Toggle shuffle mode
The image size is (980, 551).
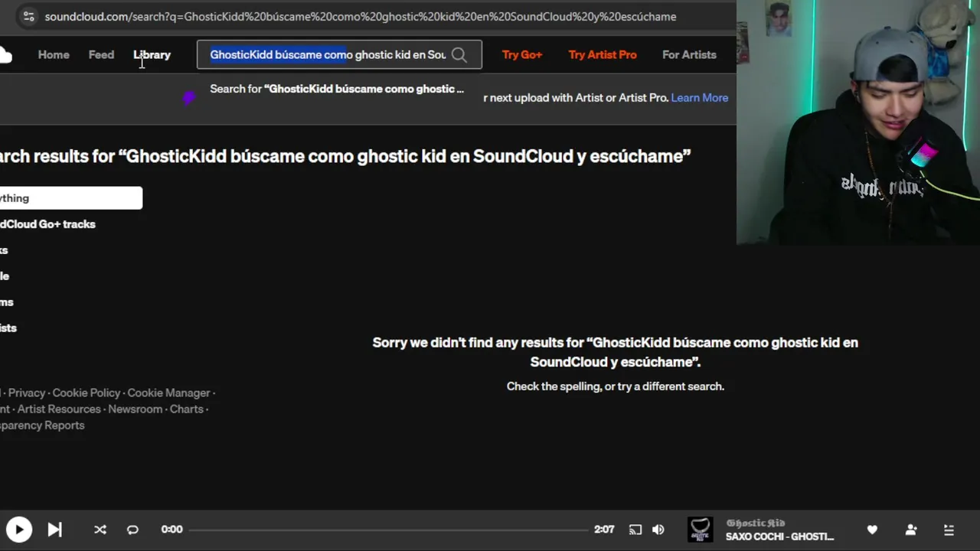click(x=100, y=530)
